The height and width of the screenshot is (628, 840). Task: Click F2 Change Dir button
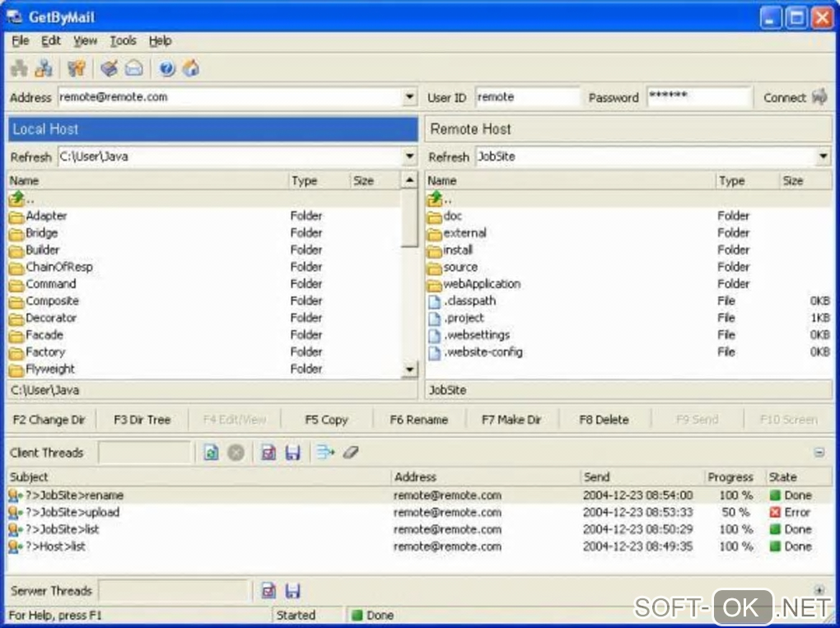coord(49,420)
